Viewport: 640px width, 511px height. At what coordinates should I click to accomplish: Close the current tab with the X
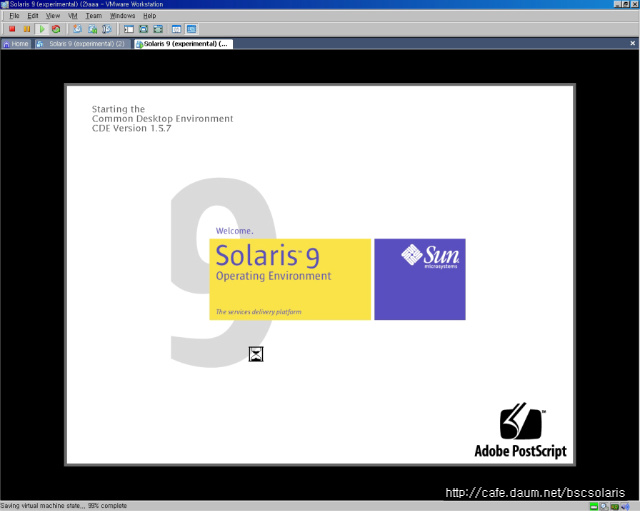[x=632, y=43]
